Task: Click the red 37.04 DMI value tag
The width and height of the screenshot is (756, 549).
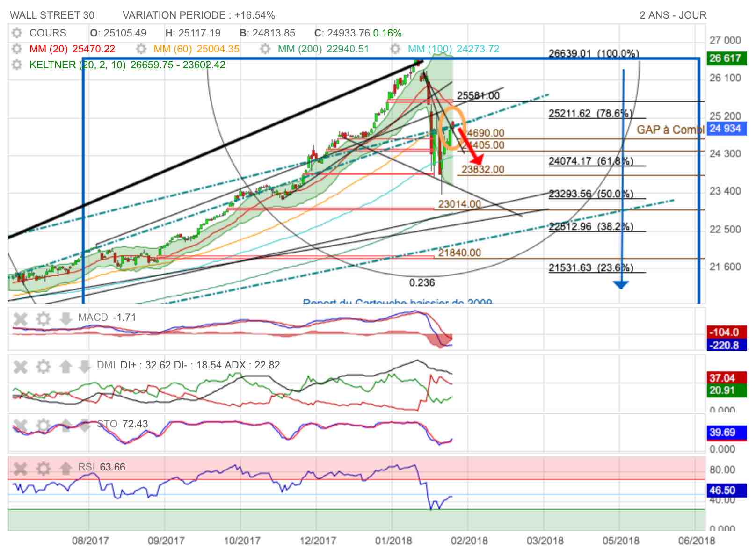Action: (x=727, y=377)
